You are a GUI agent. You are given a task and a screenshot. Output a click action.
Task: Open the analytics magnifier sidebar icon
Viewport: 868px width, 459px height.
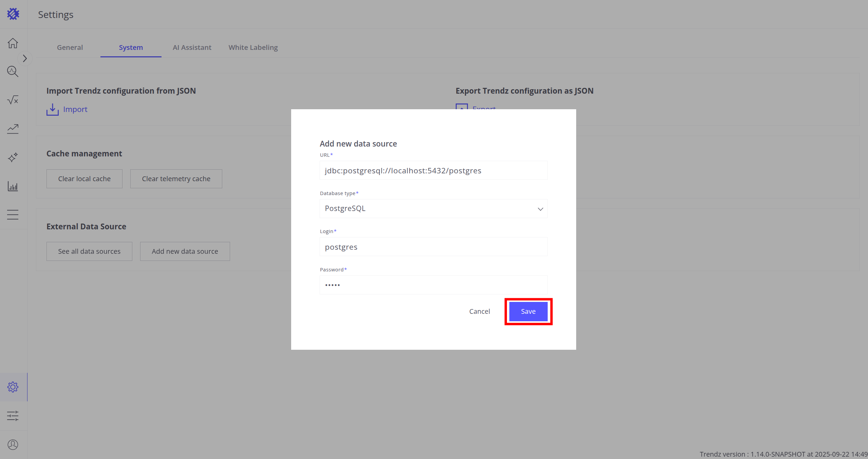pyautogui.click(x=13, y=71)
